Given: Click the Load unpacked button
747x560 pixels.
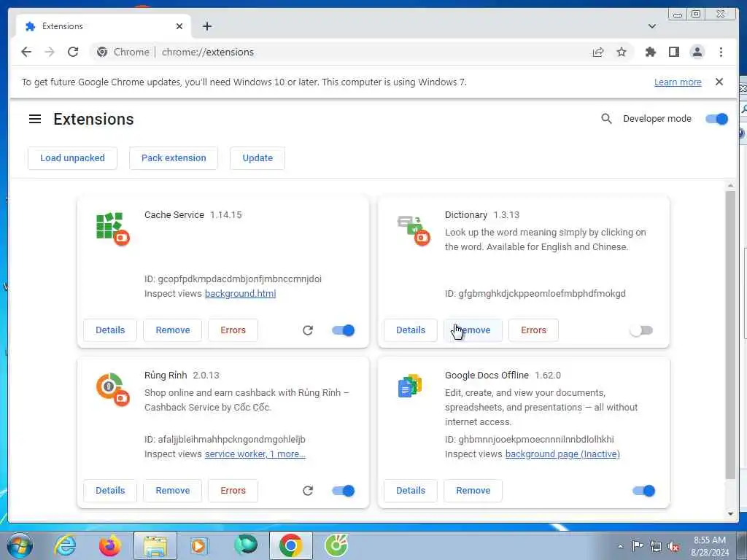Looking at the screenshot, I should click(72, 158).
